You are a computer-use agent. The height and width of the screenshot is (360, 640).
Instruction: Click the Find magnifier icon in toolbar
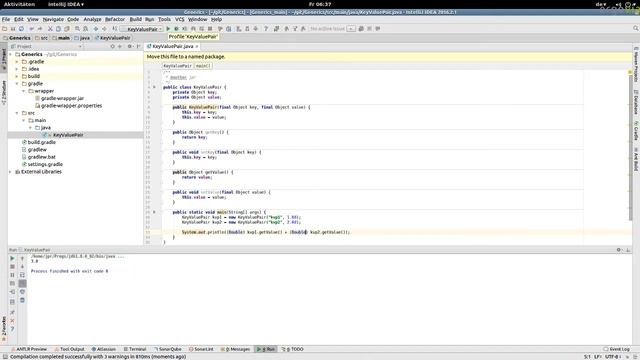click(x=77, y=29)
